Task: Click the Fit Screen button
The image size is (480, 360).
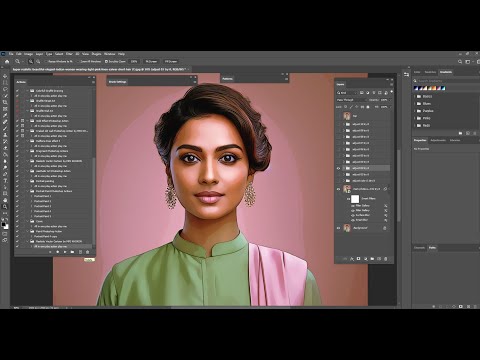Action: 151,61
